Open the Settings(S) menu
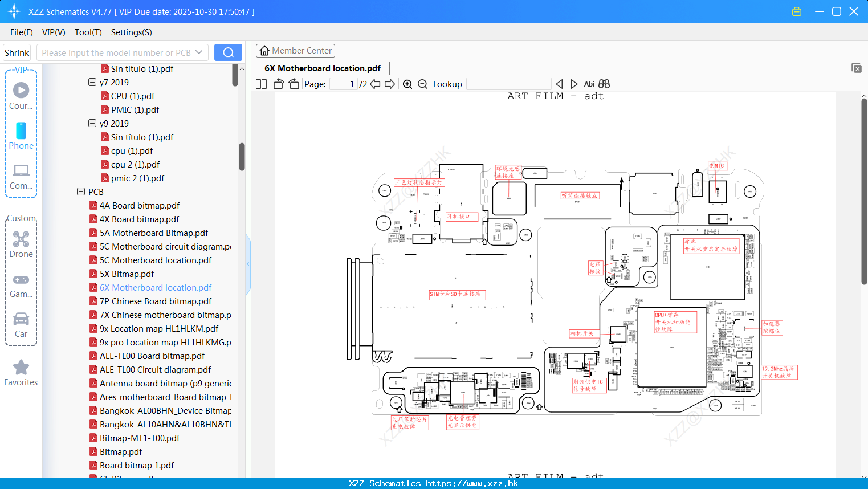This screenshot has height=489, width=868. coord(132,32)
